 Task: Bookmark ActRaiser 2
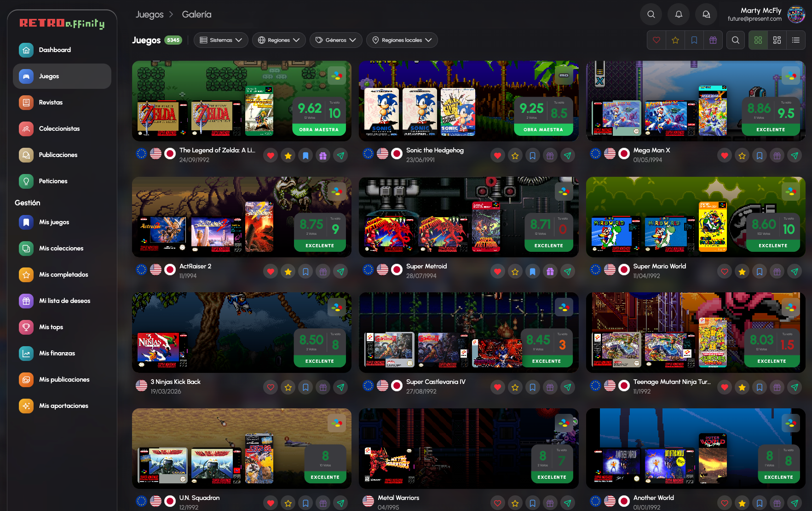(305, 272)
